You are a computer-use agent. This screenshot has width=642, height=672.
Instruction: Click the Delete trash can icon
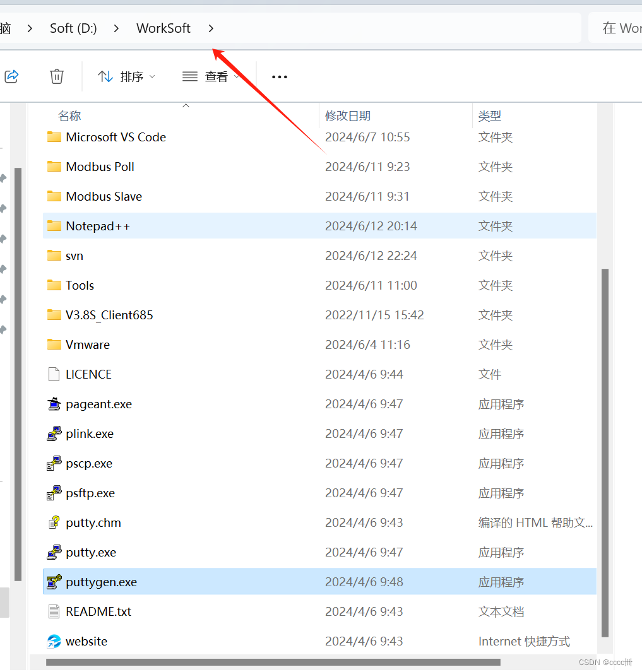pyautogui.click(x=57, y=77)
